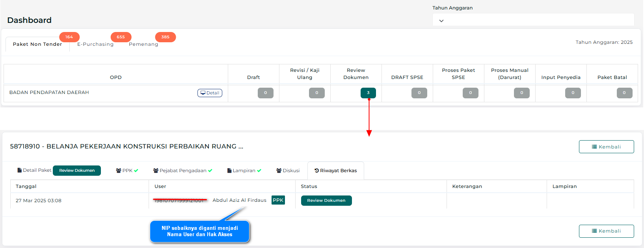Switch to the E-Purchasing tab
Viewport: 644px width, 248px height.
(95, 44)
